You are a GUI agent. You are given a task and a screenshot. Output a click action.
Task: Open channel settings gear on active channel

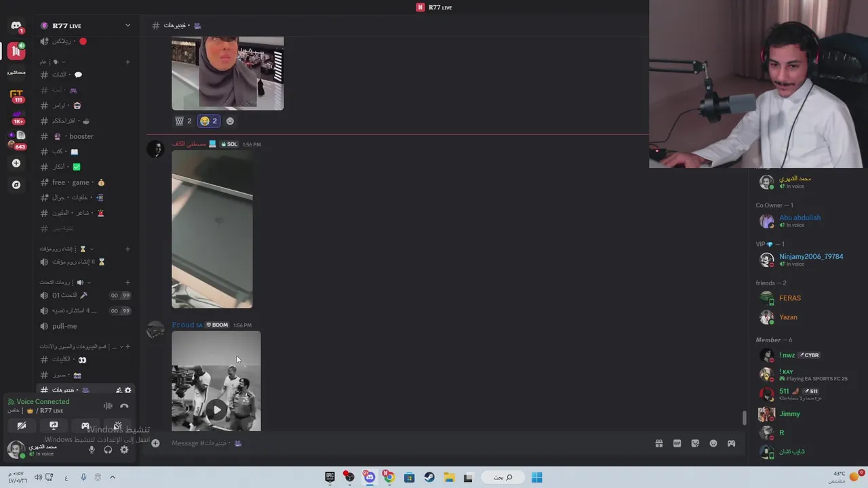click(x=128, y=390)
